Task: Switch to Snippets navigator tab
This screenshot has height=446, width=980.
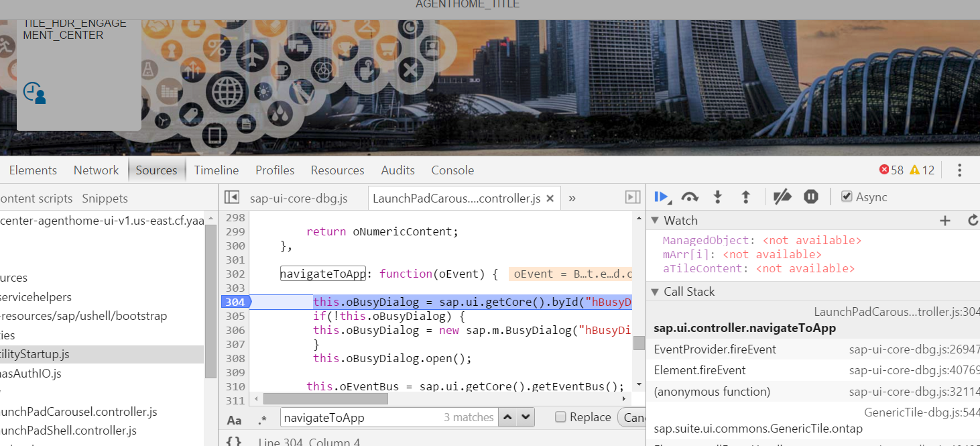Action: (x=105, y=199)
